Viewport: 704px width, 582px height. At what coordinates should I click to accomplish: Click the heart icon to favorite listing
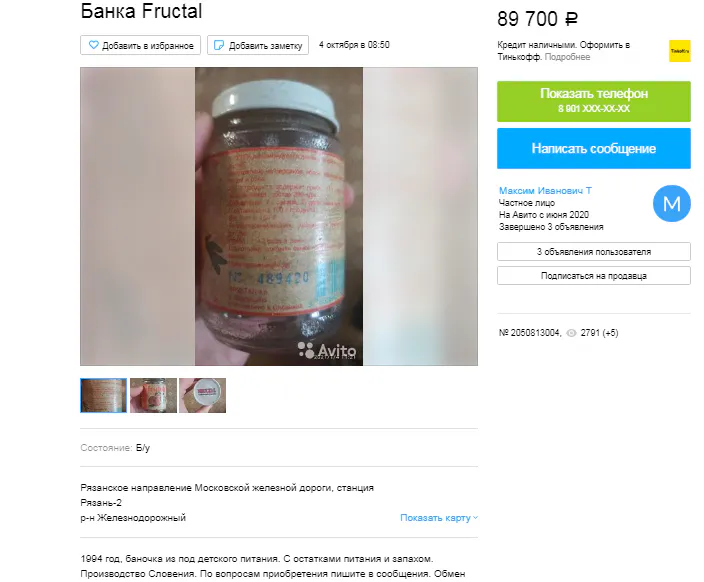tap(93, 45)
